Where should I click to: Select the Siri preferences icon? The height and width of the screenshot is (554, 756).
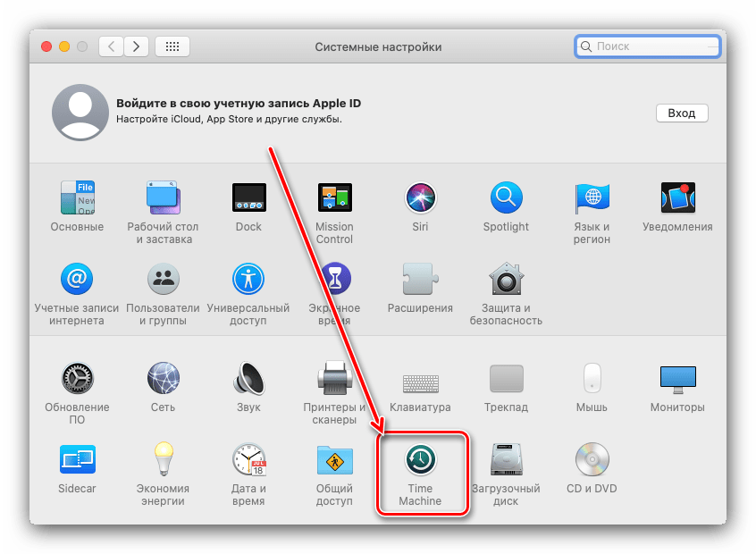point(420,198)
